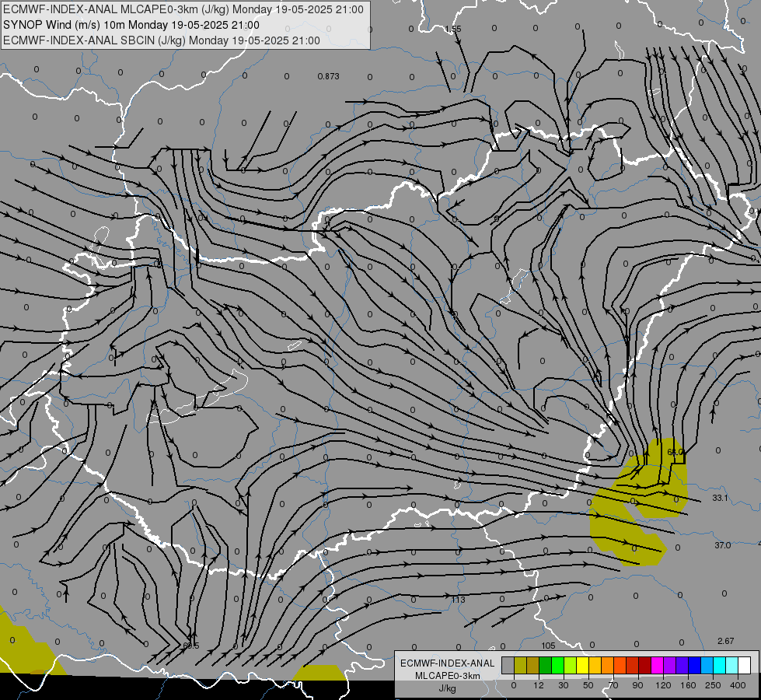Click the pure blue legend swatch
This screenshot has height=700, width=761.
point(694,665)
